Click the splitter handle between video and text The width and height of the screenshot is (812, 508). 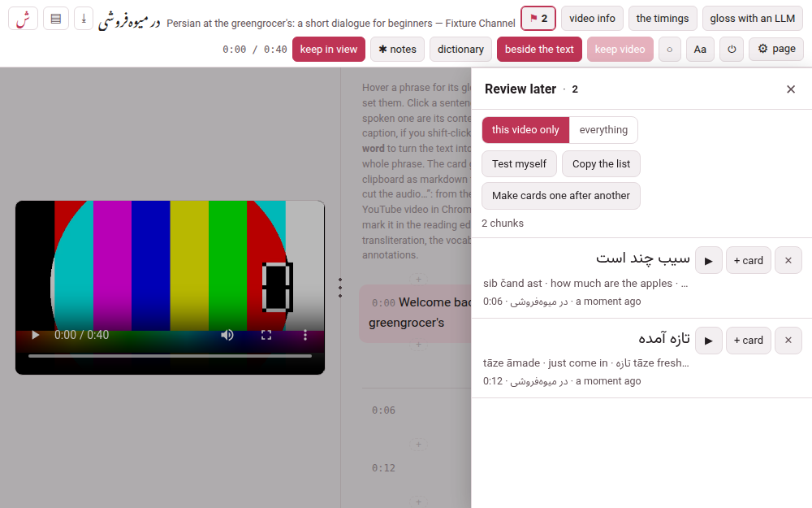(x=340, y=288)
